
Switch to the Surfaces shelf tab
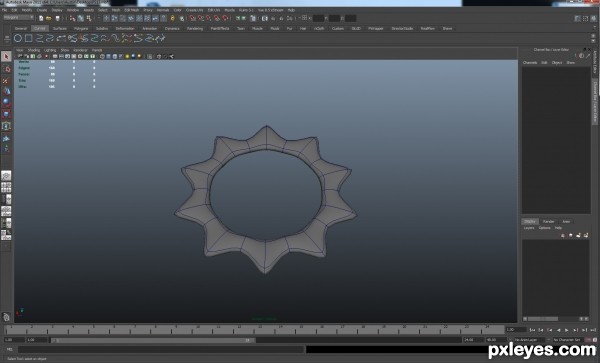[x=60, y=28]
